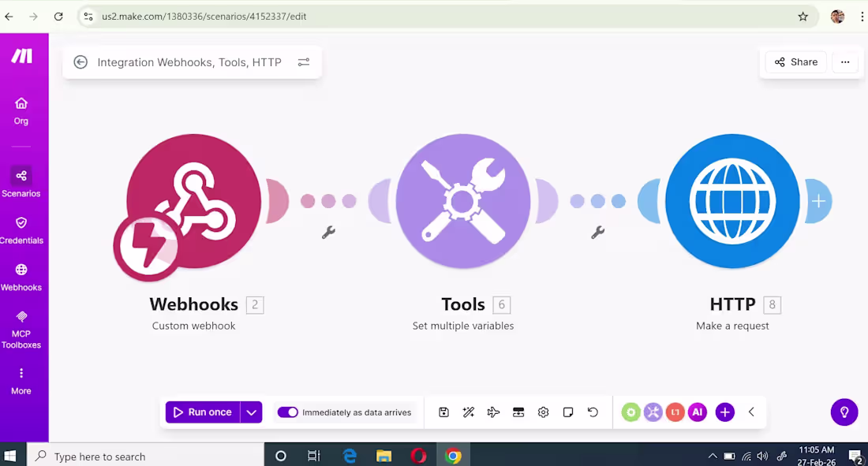Open filter wrench between Webhooks and Tools
The height and width of the screenshot is (466, 868).
(328, 232)
